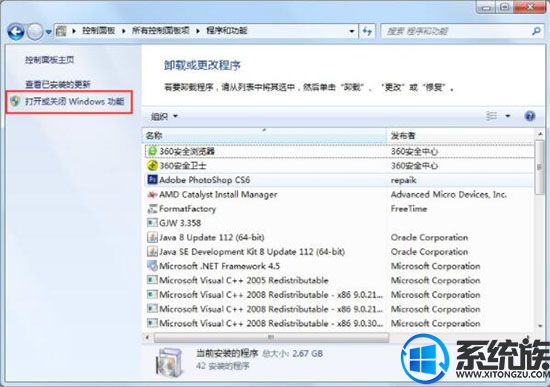The width and height of the screenshot is (550, 387).
Task: Click the 360安全卫士 yellow icon
Action: point(152,165)
